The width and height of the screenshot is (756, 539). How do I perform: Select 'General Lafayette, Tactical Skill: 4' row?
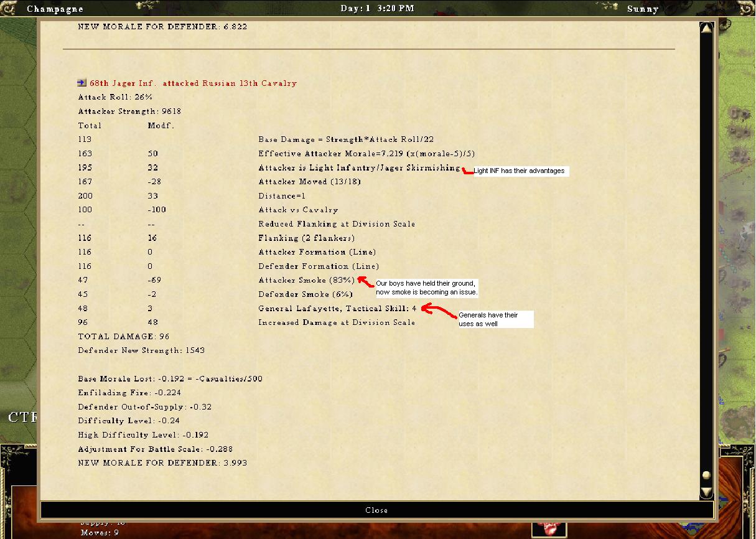click(x=337, y=308)
